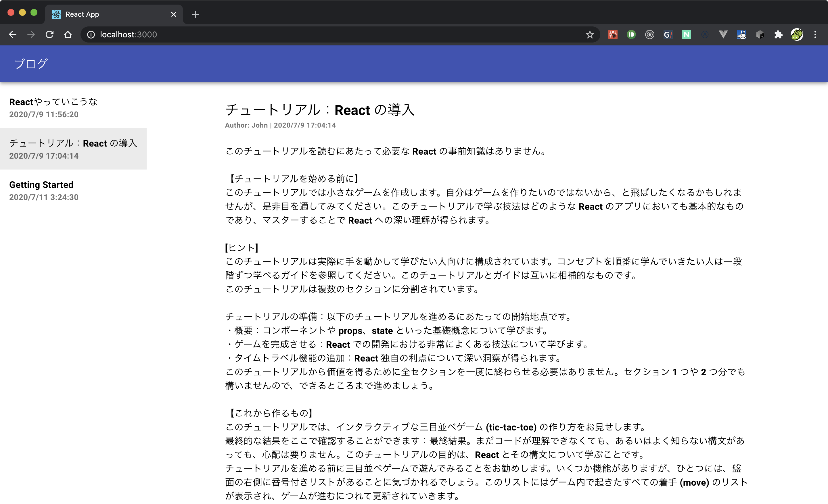This screenshot has width=828, height=504.
Task: Navigate back in browser history
Action: (12, 34)
